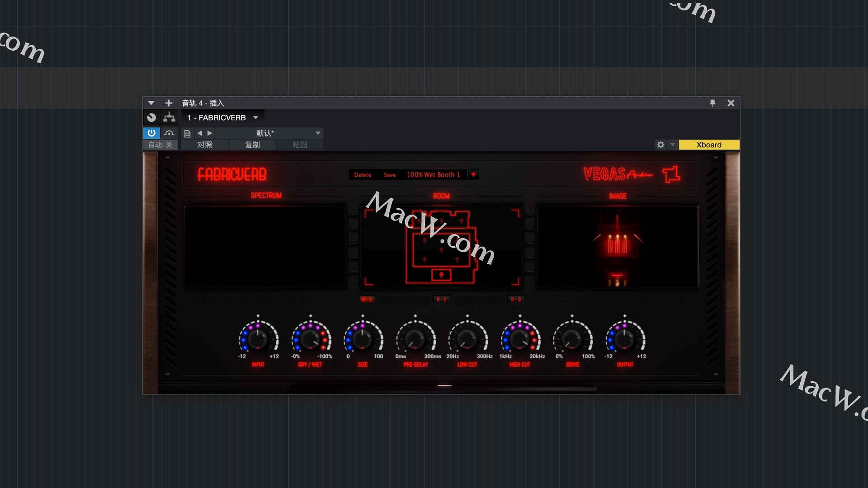The width and height of the screenshot is (868, 488).
Task: Open the preset file document icon
Action: pos(187,133)
